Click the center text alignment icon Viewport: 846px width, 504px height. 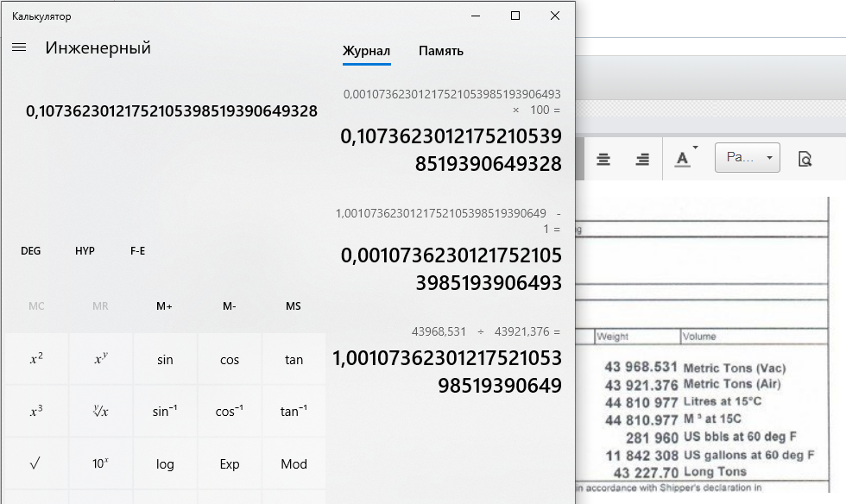coord(603,159)
